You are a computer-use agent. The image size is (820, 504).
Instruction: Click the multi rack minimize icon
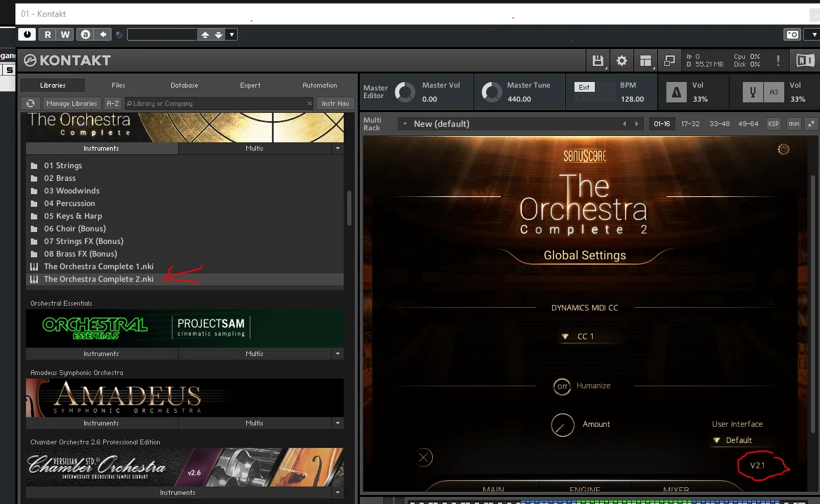pyautogui.click(x=811, y=124)
